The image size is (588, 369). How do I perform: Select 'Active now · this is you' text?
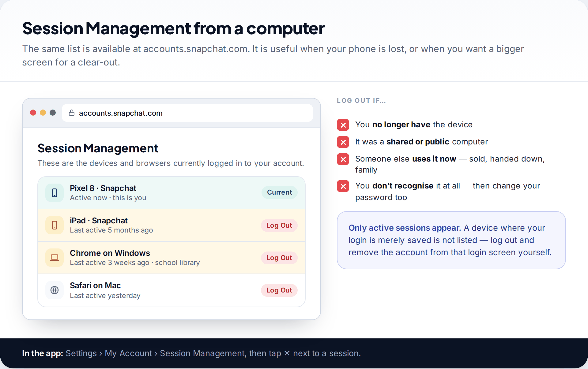coord(108,198)
